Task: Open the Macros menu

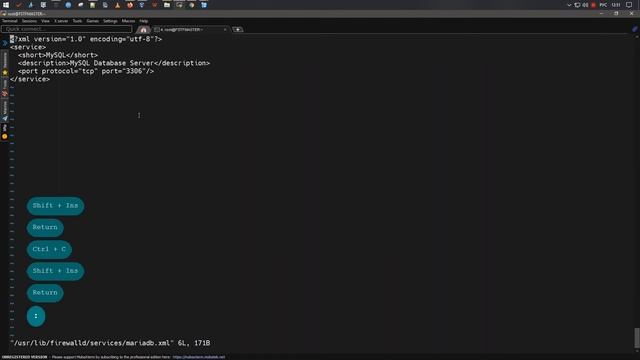Action: coord(128,21)
